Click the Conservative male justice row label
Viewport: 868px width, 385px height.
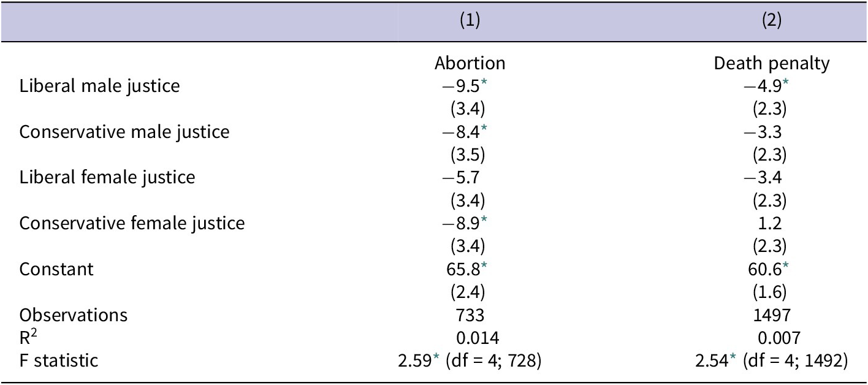point(124,131)
